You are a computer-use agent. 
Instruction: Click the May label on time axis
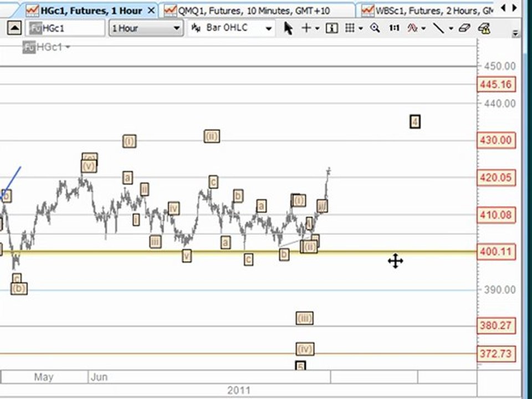pyautogui.click(x=44, y=377)
